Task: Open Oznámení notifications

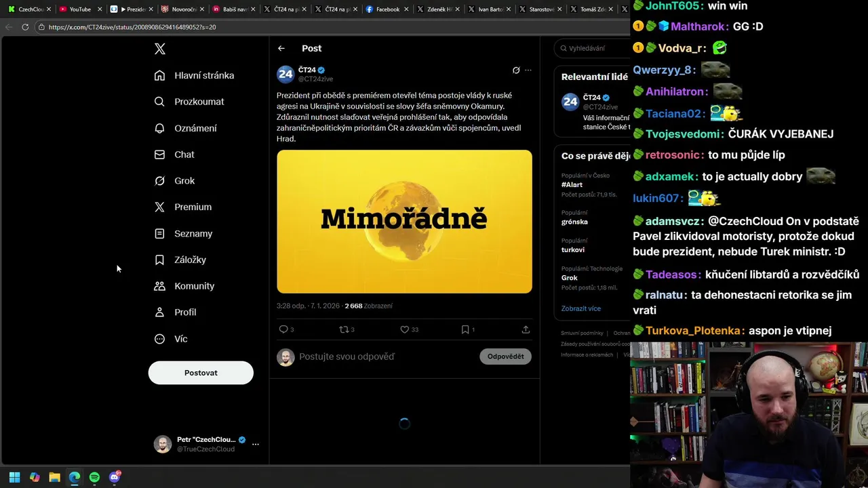Action: click(186, 128)
